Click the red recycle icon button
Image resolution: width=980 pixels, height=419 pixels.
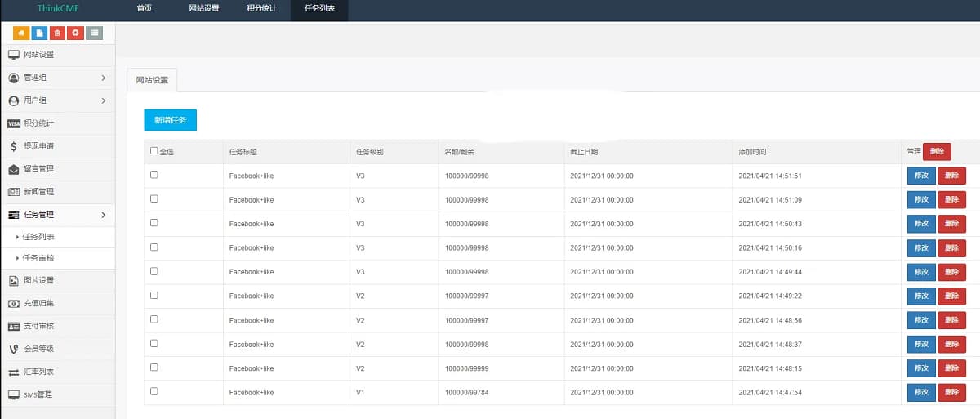(76, 33)
